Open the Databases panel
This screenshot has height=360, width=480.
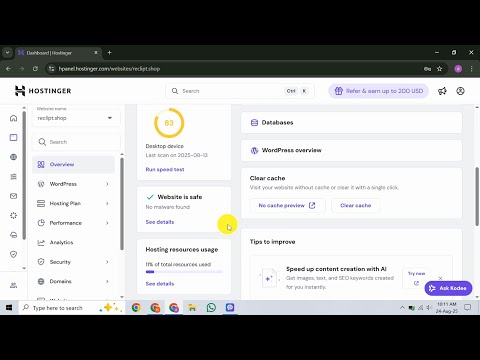point(351,123)
